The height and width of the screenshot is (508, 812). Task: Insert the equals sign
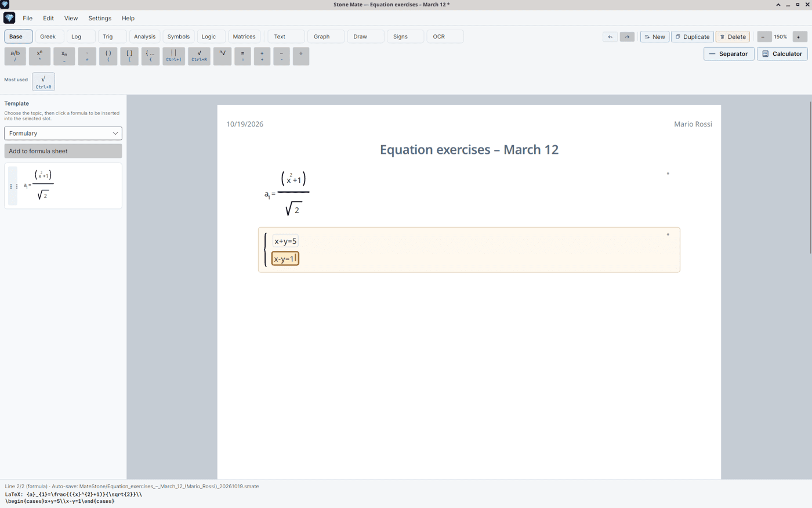coord(242,56)
